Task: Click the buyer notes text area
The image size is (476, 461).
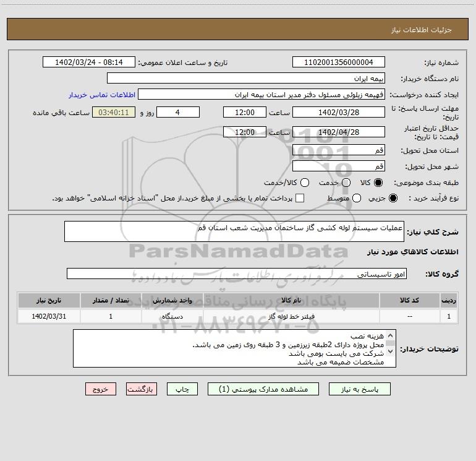Action: [234, 348]
